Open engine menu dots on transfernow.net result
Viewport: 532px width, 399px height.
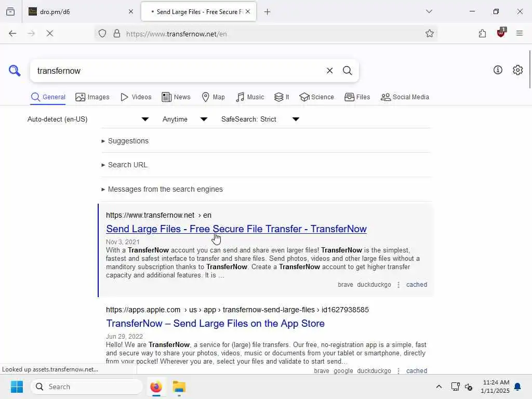click(398, 285)
